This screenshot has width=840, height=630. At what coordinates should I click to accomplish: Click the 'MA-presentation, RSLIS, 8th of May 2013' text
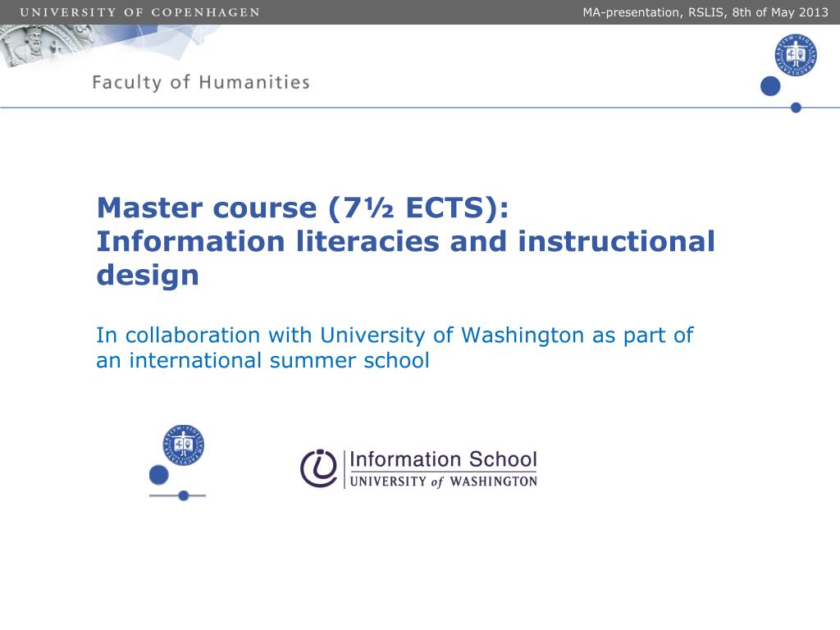pos(705,12)
